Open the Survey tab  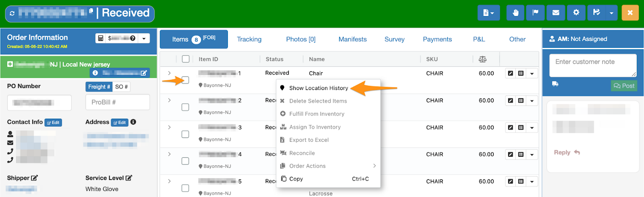[394, 39]
